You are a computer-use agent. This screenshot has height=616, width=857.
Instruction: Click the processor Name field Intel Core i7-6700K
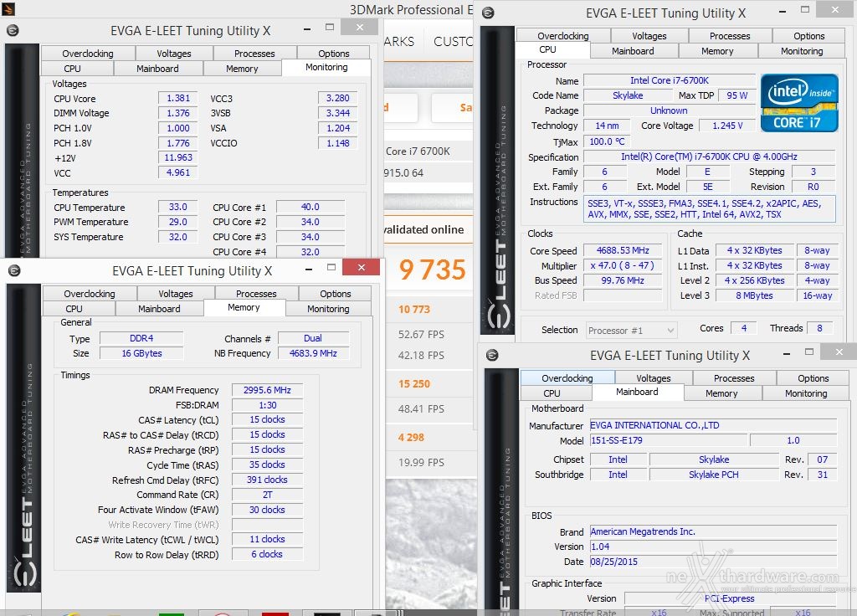click(669, 80)
